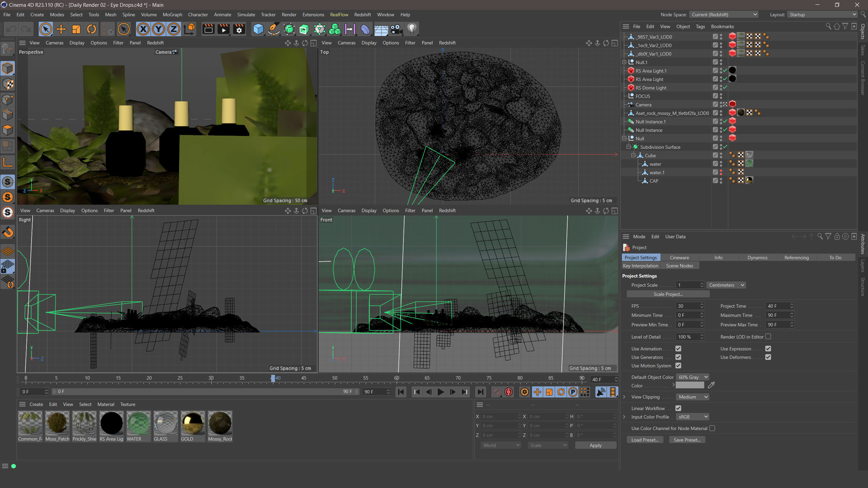
Task: Toggle Autokeying button
Action: 508,392
